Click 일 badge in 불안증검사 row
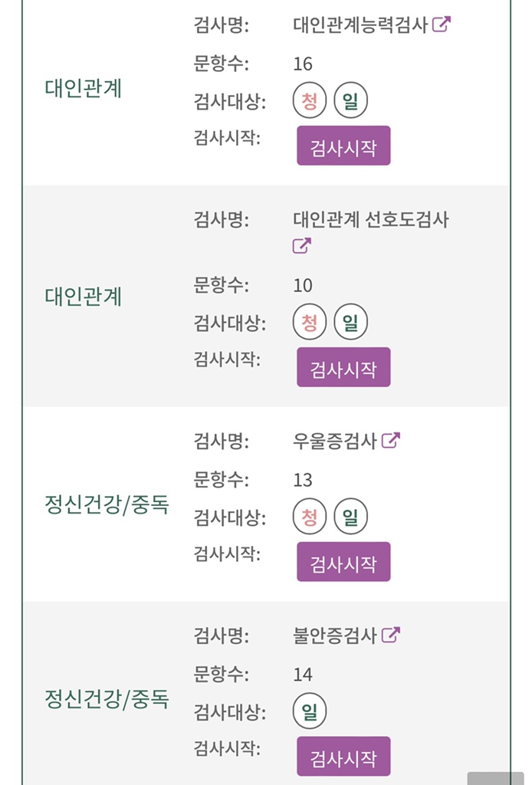This screenshot has width=532, height=785. tap(310, 712)
